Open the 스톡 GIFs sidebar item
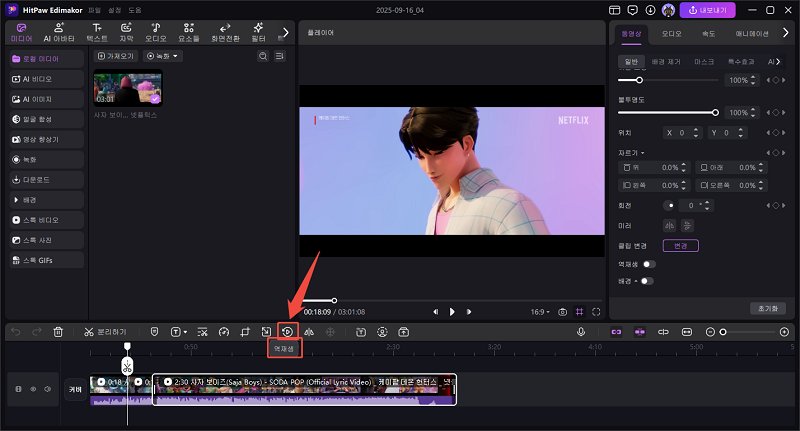 [x=46, y=260]
